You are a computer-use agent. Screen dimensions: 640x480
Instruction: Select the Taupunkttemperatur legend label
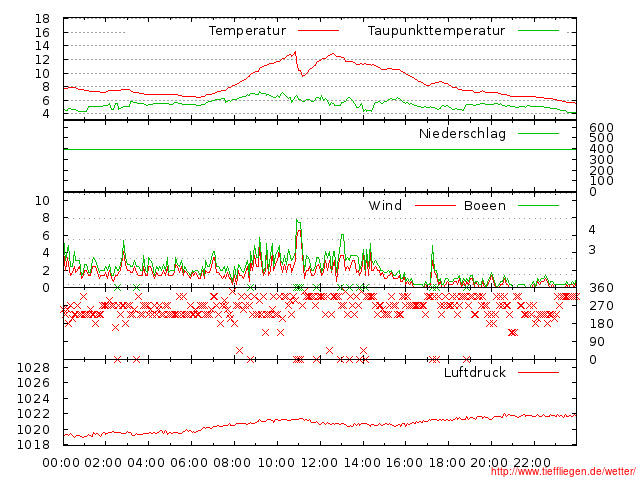(x=436, y=31)
